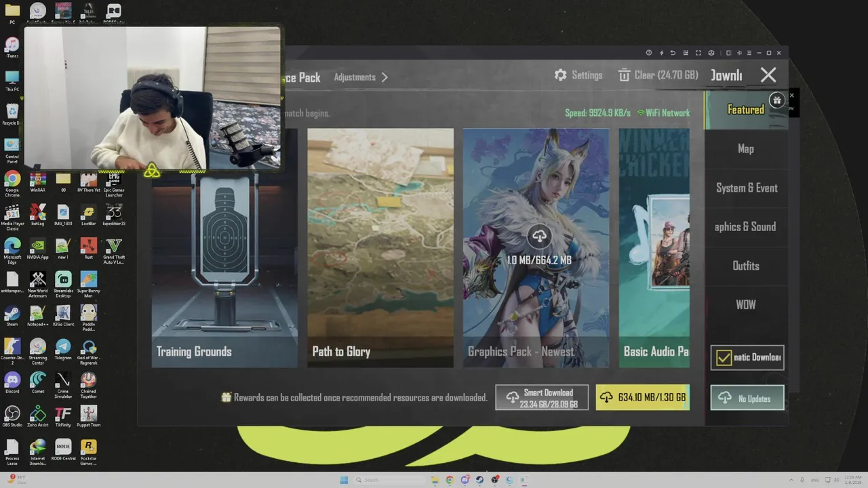This screenshot has height=488, width=868.
Task: Select the Basic Audio Pack card
Action: pyautogui.click(x=654, y=248)
